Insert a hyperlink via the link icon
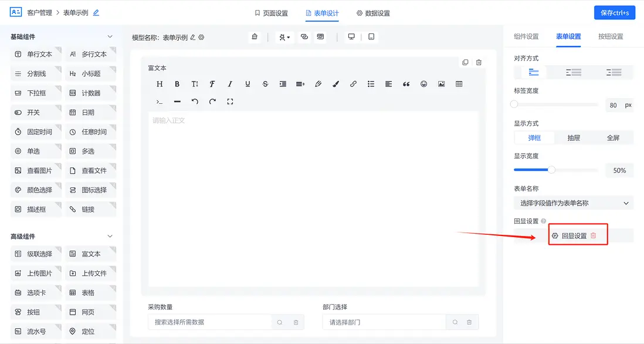 click(x=353, y=83)
